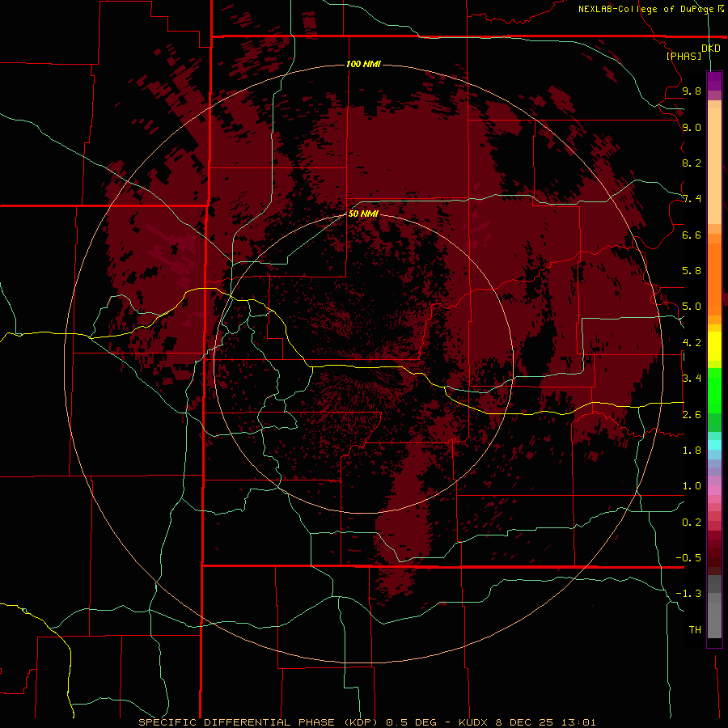Click the TH threshold label on scale
Viewport: 728px width, 728px height.
(695, 630)
